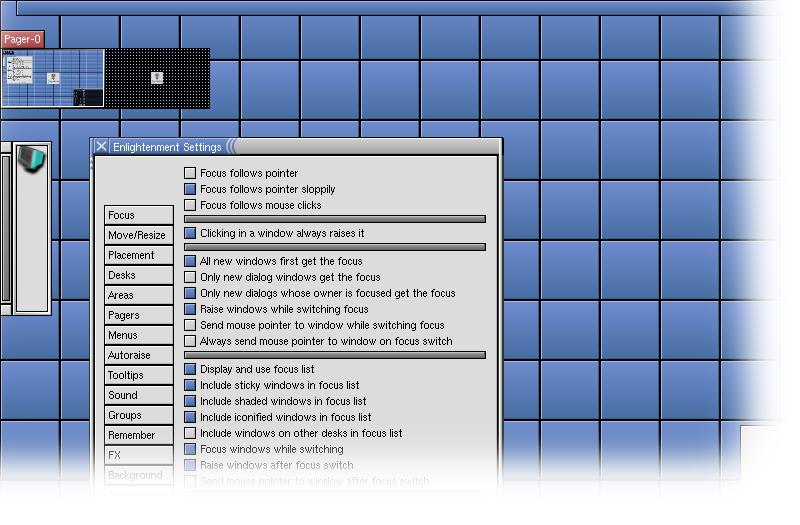This screenshot has width=800, height=525.
Task: Select the Remember settings tab
Action: (x=139, y=435)
